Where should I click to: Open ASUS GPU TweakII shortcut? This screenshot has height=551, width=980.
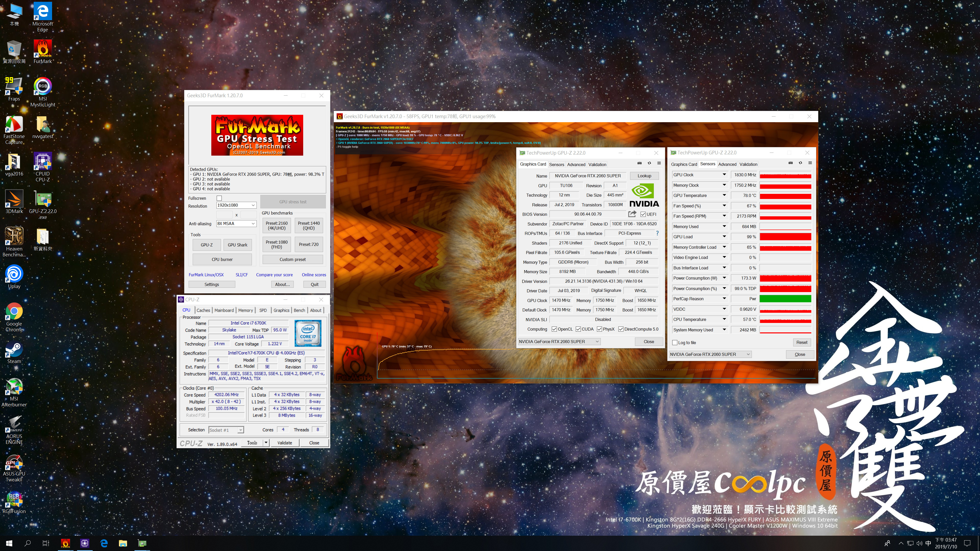pos(14,467)
